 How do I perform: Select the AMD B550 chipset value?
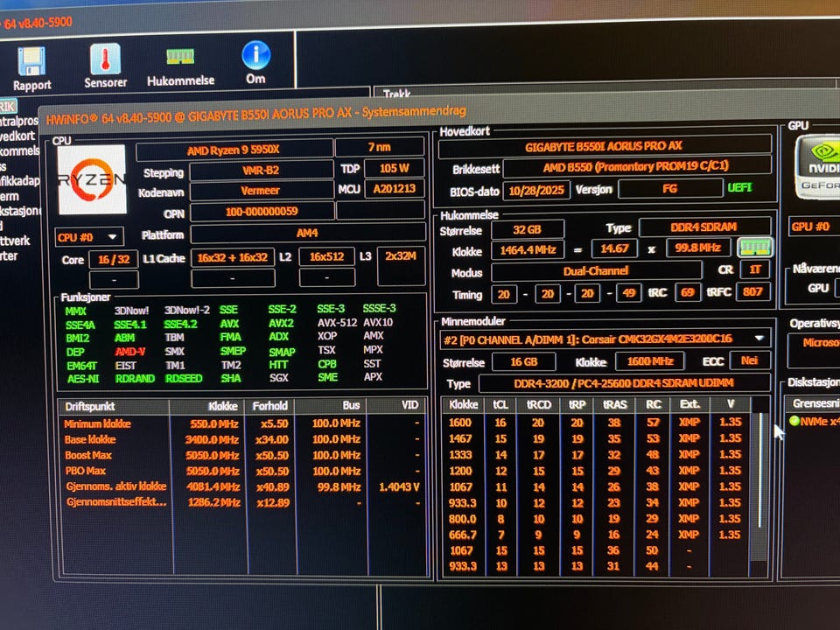click(636, 167)
